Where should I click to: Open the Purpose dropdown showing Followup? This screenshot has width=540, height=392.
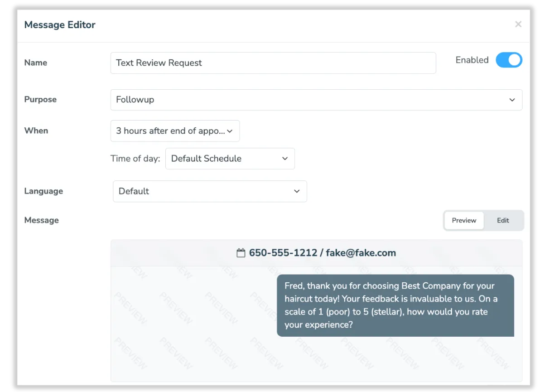(316, 100)
